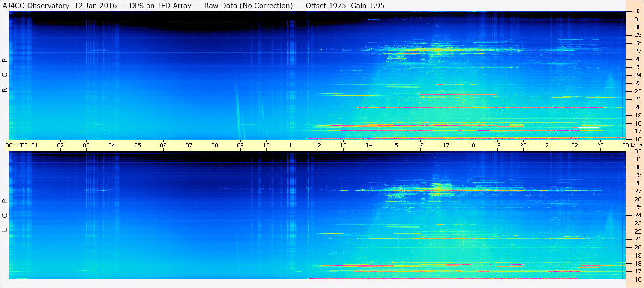Click the 27 MHz tick of RCP panel
This screenshot has height=288, width=644.
click(637, 51)
